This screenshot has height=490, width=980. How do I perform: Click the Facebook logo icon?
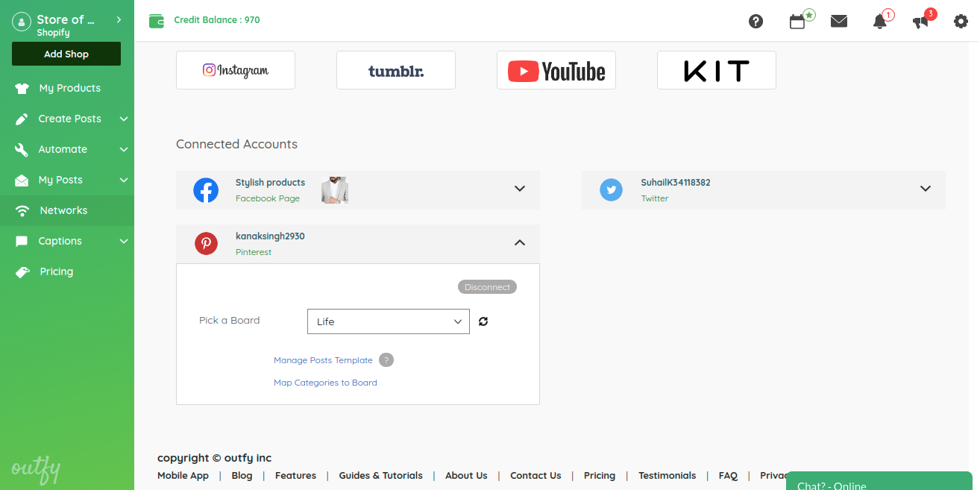(x=206, y=190)
